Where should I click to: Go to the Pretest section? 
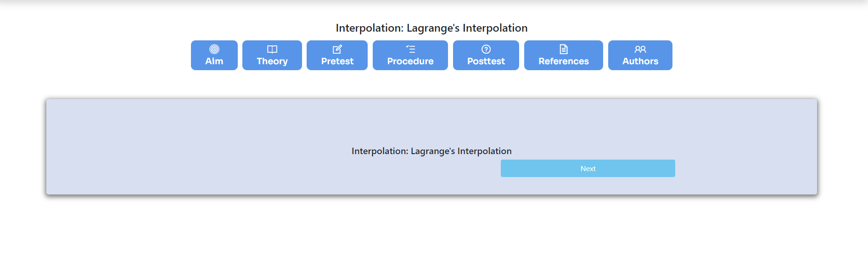tap(337, 55)
